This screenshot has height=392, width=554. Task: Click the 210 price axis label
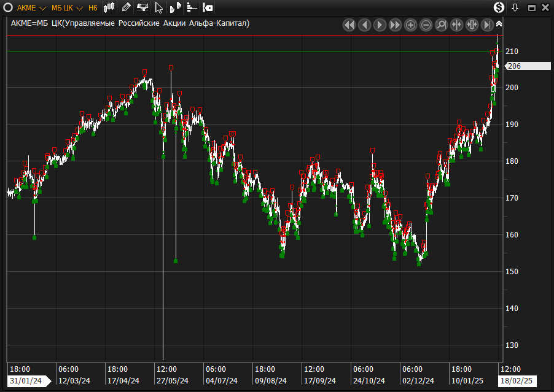coord(512,52)
